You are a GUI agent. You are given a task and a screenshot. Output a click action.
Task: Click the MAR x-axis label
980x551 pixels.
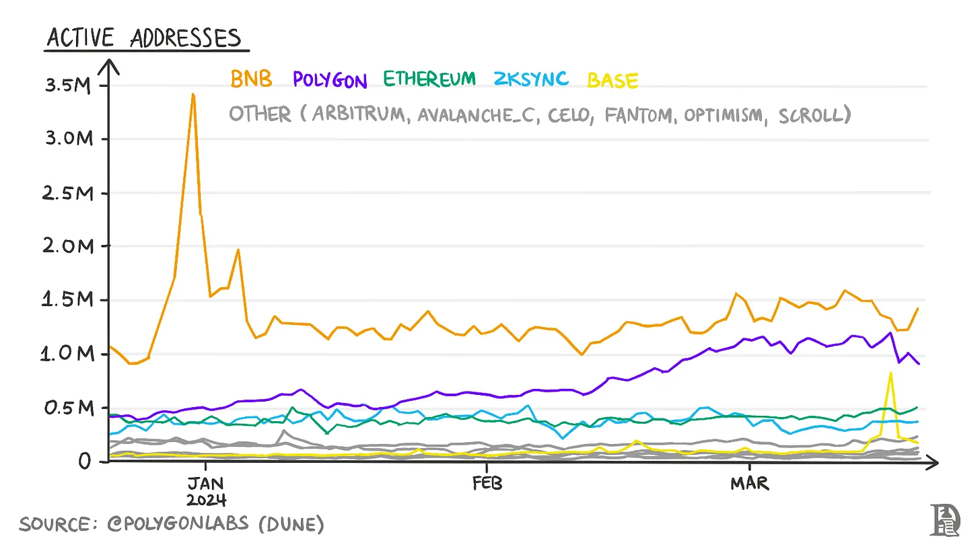pyautogui.click(x=750, y=484)
